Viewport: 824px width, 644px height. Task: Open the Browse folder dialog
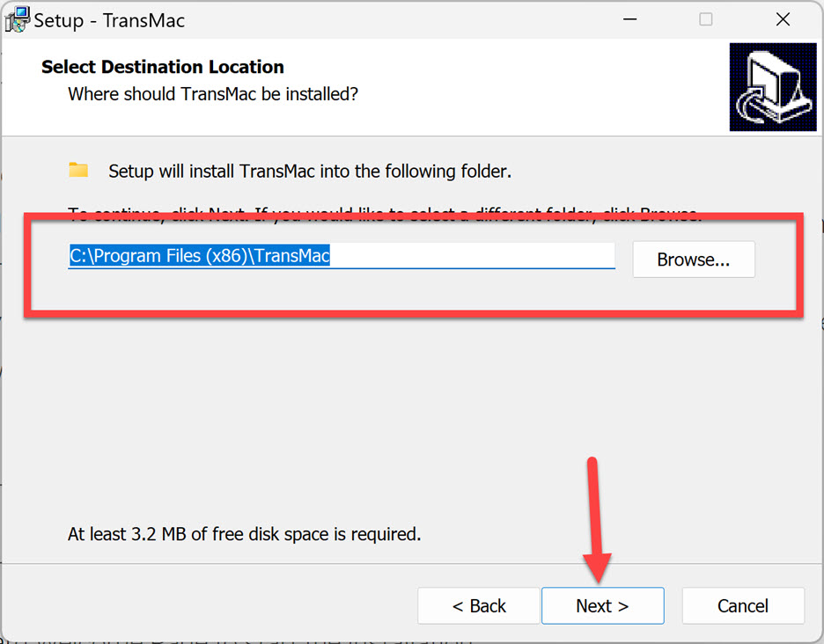point(694,259)
